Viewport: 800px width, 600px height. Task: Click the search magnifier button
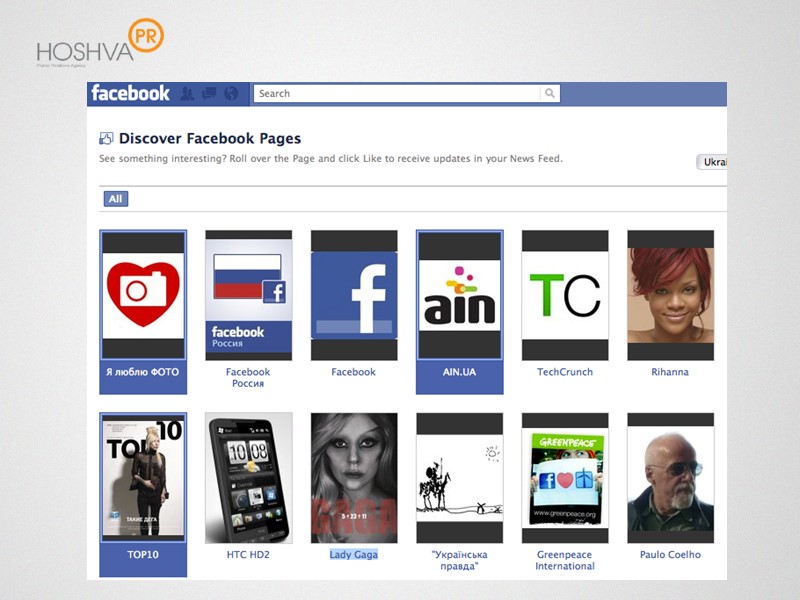tap(549, 93)
